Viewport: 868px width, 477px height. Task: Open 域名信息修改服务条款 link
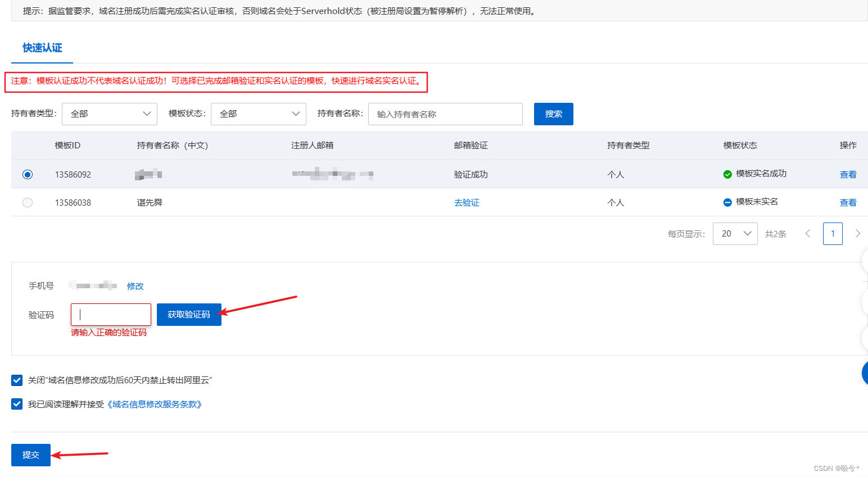coord(155,405)
